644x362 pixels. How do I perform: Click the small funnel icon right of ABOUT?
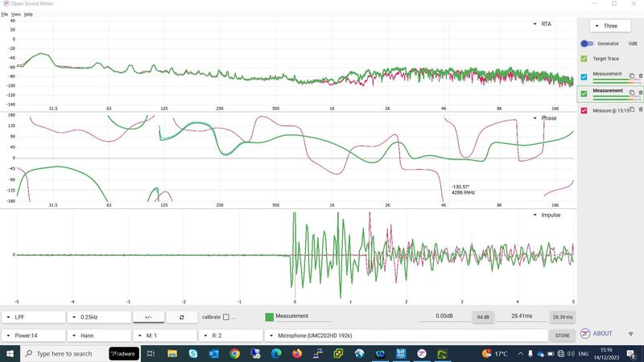point(631,334)
